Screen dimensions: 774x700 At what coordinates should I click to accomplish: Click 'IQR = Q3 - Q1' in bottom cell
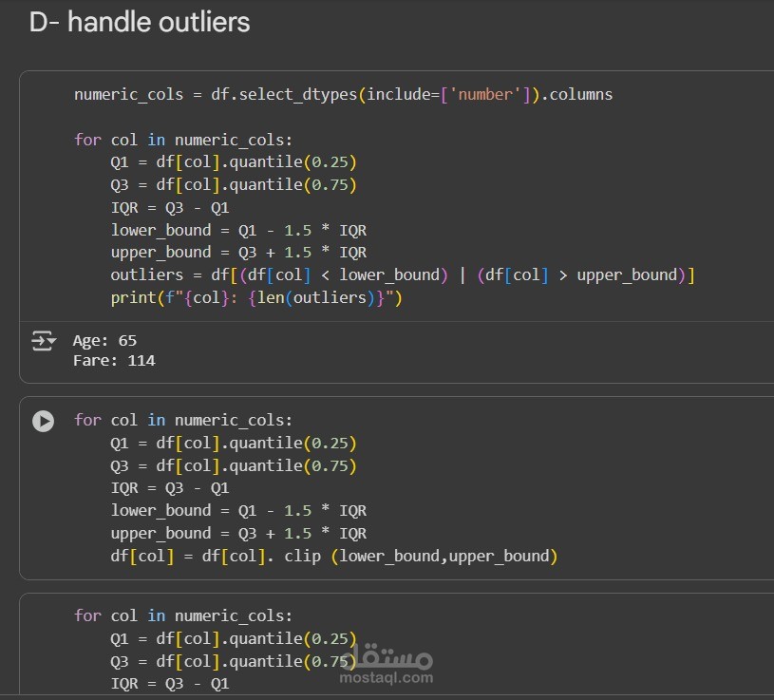pyautogui.click(x=170, y=684)
